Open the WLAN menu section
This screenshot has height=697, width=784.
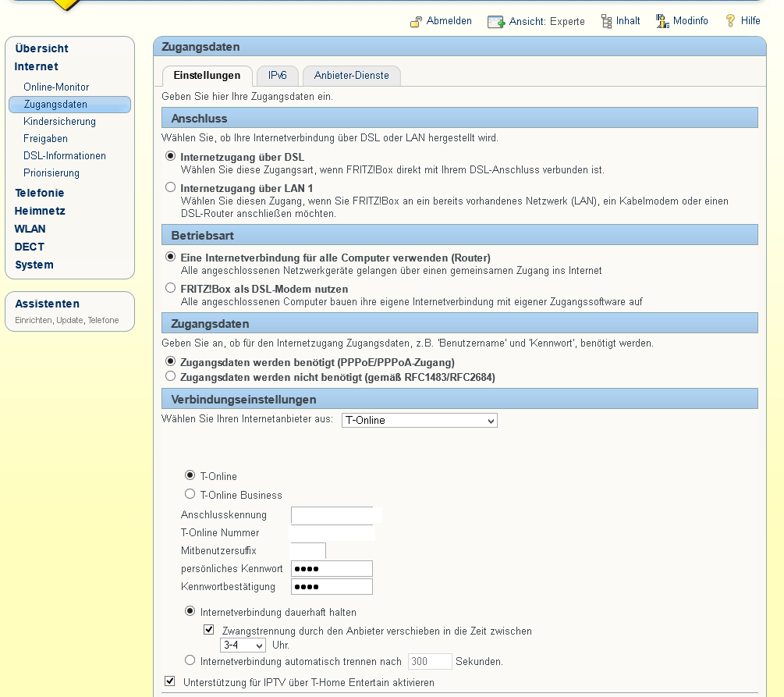pyautogui.click(x=30, y=229)
